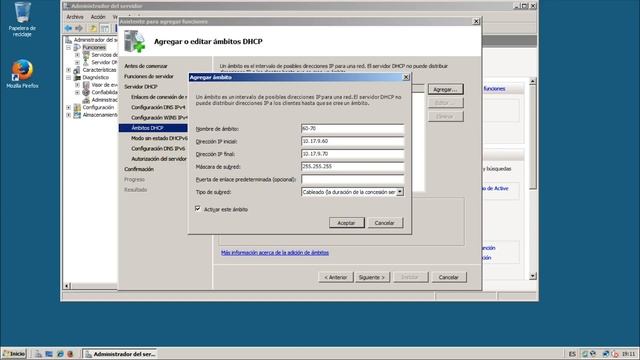Click the wizard's bottom Cancelar button

point(449,277)
